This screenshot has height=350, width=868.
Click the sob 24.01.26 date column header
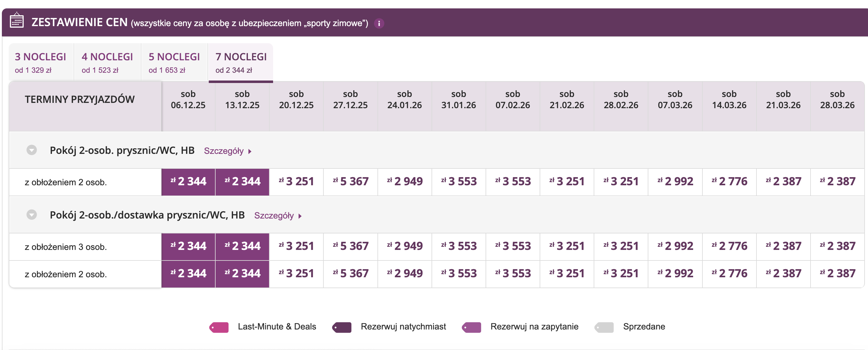click(x=404, y=99)
